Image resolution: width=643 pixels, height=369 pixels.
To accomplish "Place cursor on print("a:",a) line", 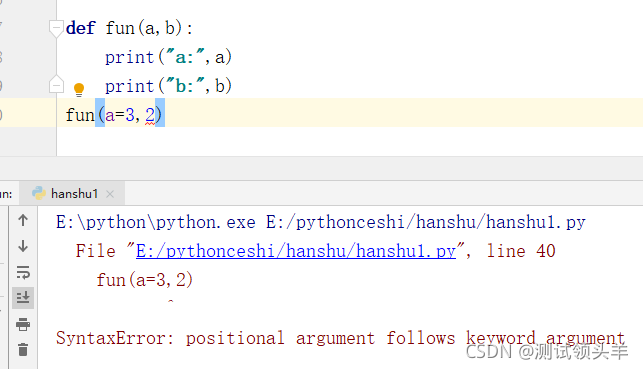I will pos(168,57).
